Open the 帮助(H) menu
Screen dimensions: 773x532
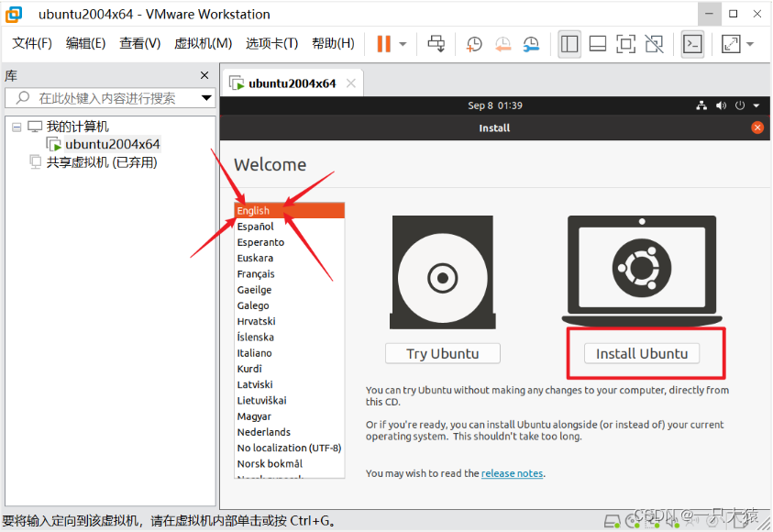pos(333,43)
